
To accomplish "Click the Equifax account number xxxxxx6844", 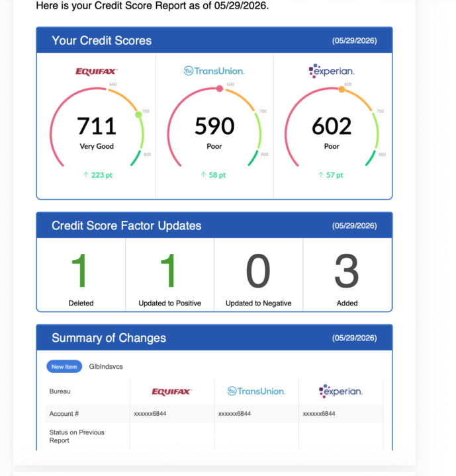I will click(x=150, y=414).
